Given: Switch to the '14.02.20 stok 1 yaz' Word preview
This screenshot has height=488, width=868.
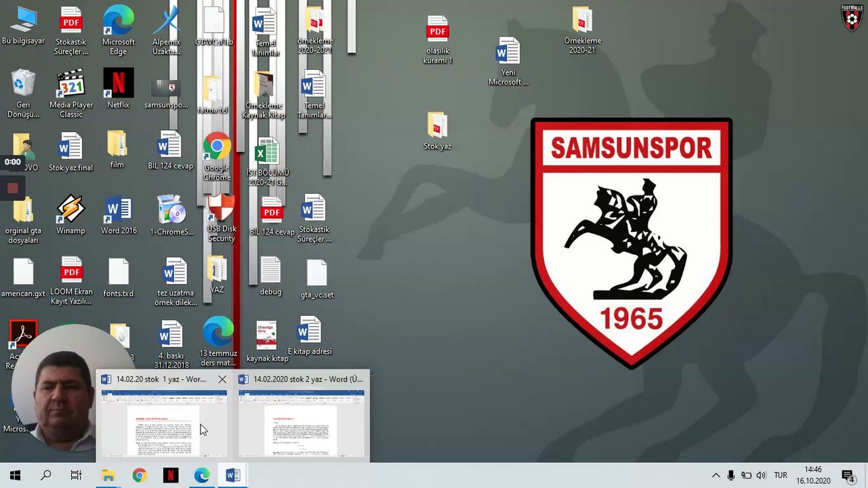Looking at the screenshot, I should (x=164, y=416).
